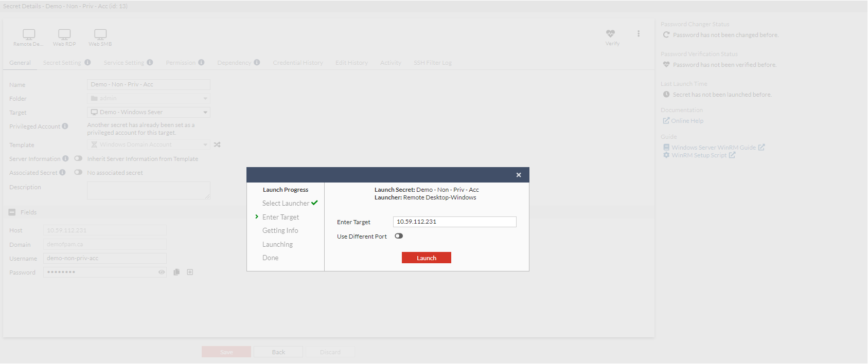Open the Activity tab
Viewport: 868px width, 364px height.
[391, 63]
